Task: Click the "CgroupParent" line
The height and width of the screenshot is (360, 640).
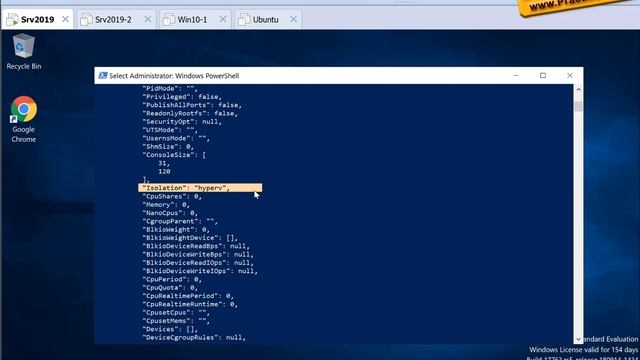Action: [180, 221]
